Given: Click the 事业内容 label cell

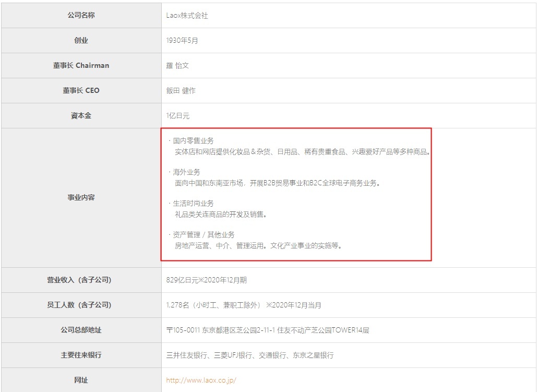Looking at the screenshot, I should (81, 198).
